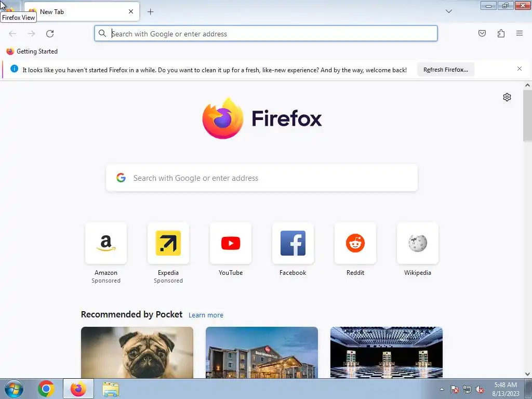
Task: Dismiss the welcome back notification bar
Action: click(519, 69)
